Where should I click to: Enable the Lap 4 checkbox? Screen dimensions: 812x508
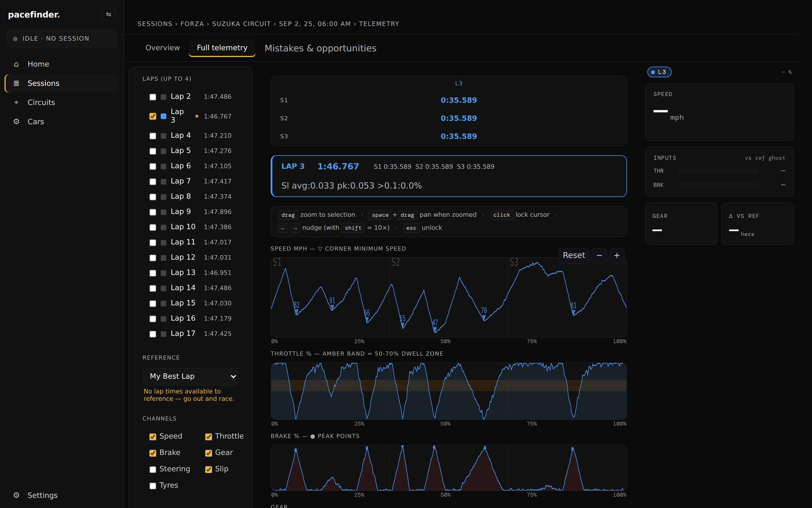pos(153,136)
